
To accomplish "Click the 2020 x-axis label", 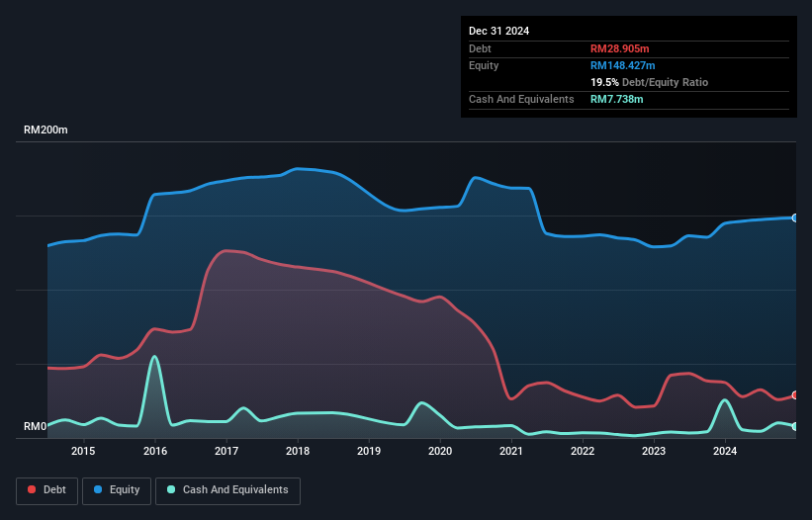I will pyautogui.click(x=440, y=451).
